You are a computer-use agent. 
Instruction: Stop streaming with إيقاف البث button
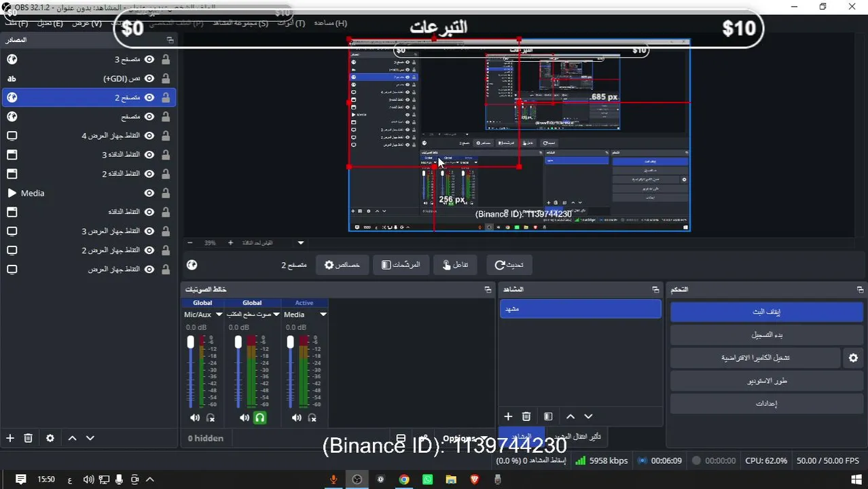[767, 312]
